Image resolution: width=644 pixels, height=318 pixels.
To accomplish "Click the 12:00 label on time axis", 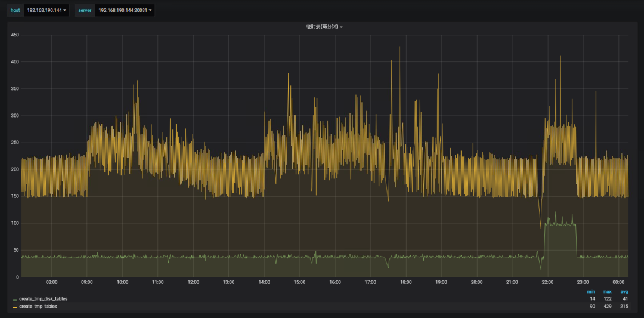I will 193,282.
